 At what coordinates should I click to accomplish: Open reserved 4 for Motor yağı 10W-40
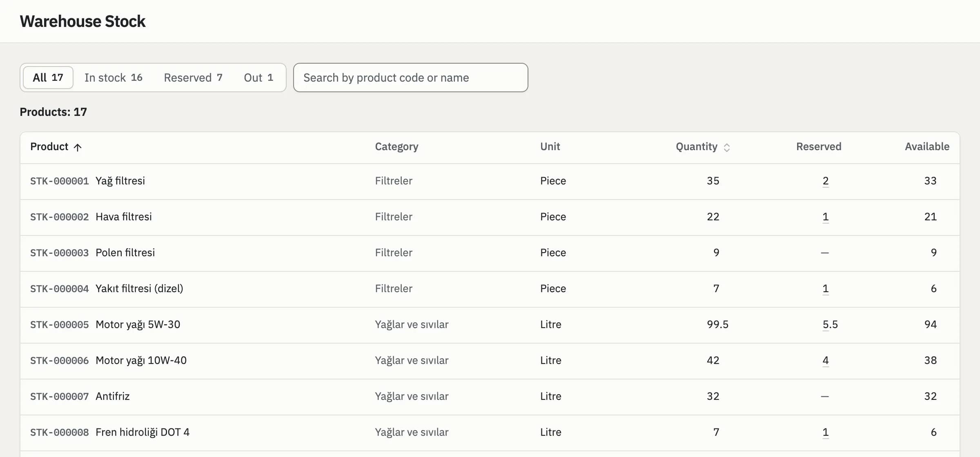[x=825, y=360]
